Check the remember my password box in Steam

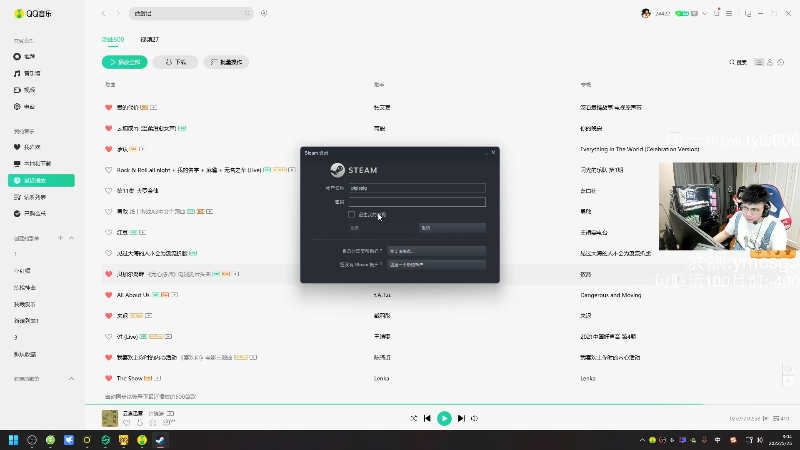coord(352,214)
